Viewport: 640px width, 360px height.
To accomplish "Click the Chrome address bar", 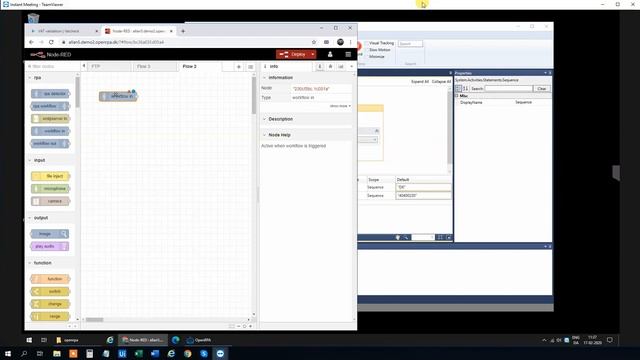I will tap(186, 42).
